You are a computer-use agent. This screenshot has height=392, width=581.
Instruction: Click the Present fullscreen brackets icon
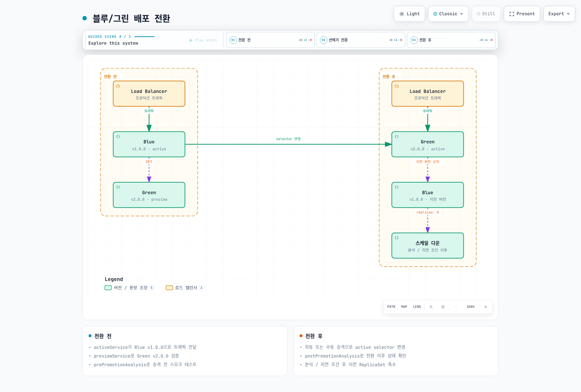pos(512,14)
